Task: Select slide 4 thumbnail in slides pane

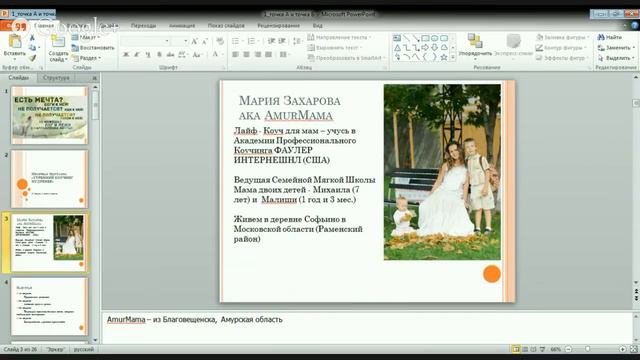Action: point(49,307)
